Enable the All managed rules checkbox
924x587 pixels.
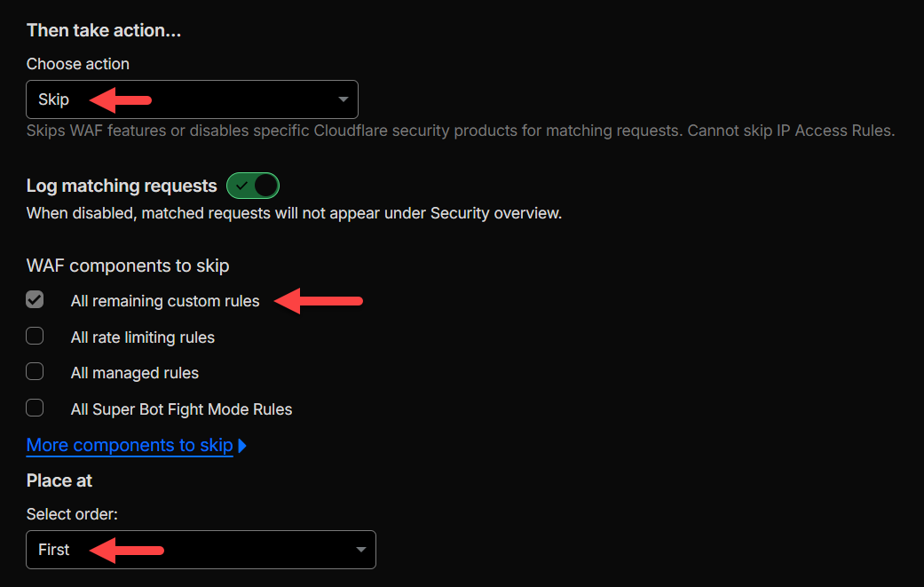[x=35, y=372]
